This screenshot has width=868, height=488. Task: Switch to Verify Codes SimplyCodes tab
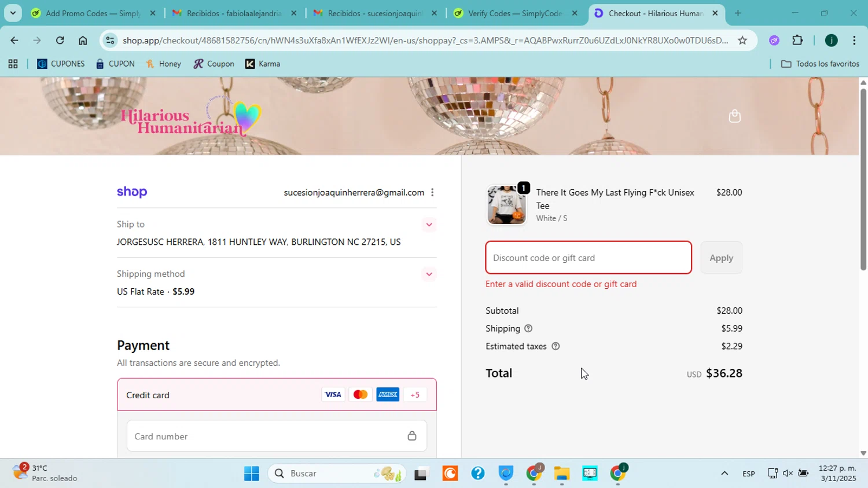point(515,13)
